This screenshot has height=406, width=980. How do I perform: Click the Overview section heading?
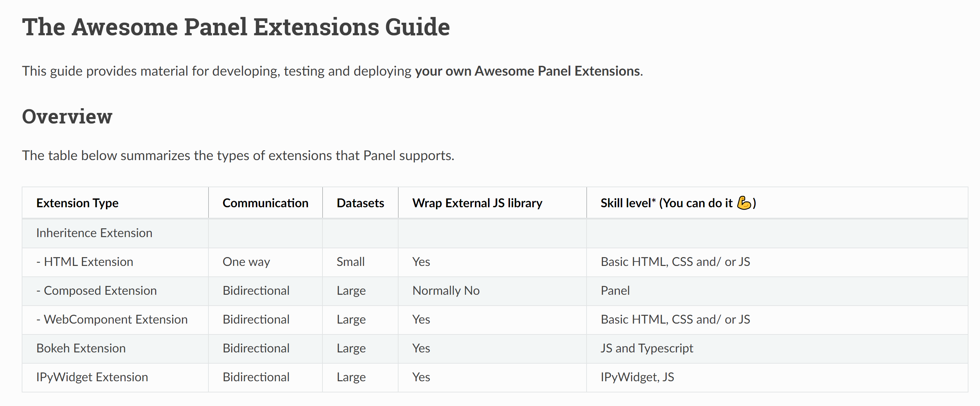[67, 116]
